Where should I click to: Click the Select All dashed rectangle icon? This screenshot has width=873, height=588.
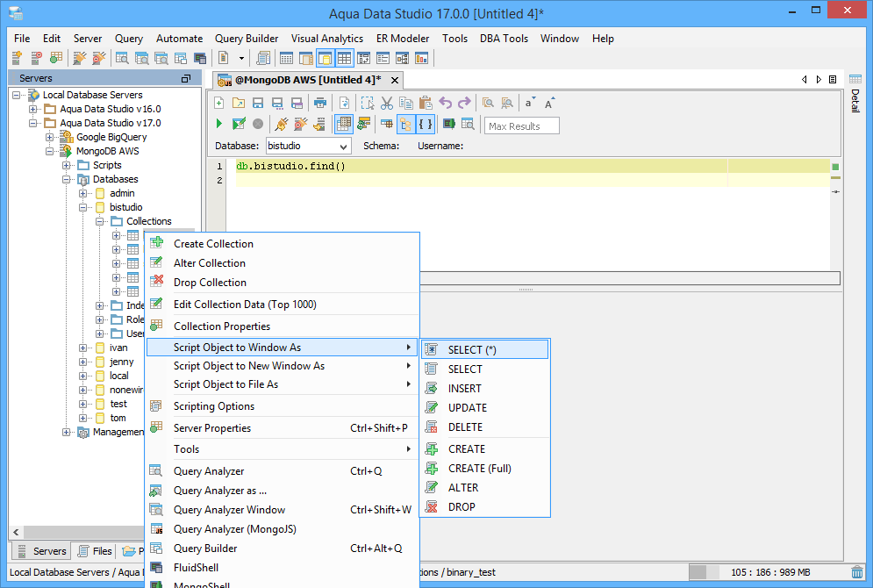[368, 103]
